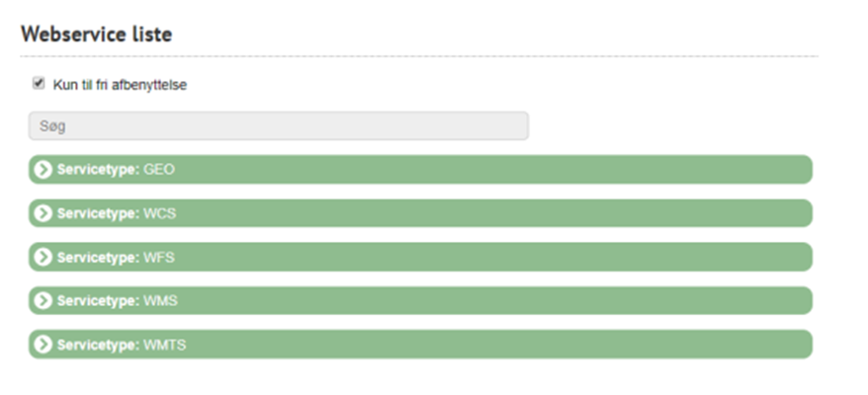The height and width of the screenshot is (395, 868).
Task: Expand the GEO servicetype arrow icon
Action: coord(43,169)
